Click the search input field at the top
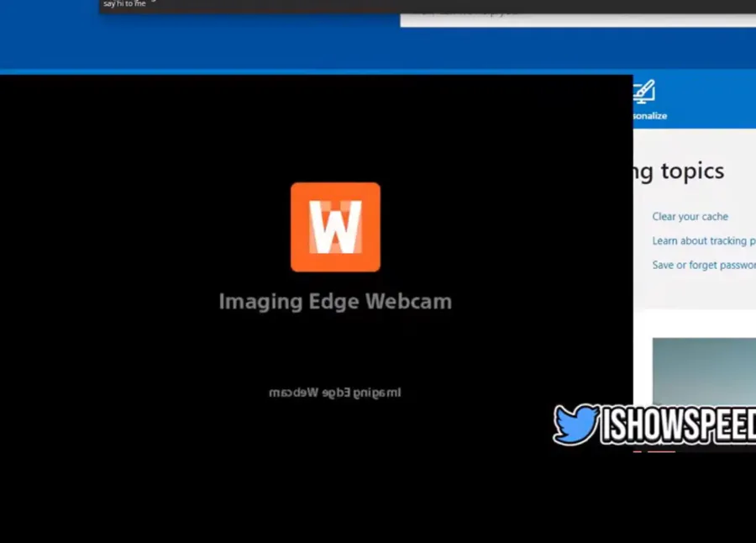 578,20
